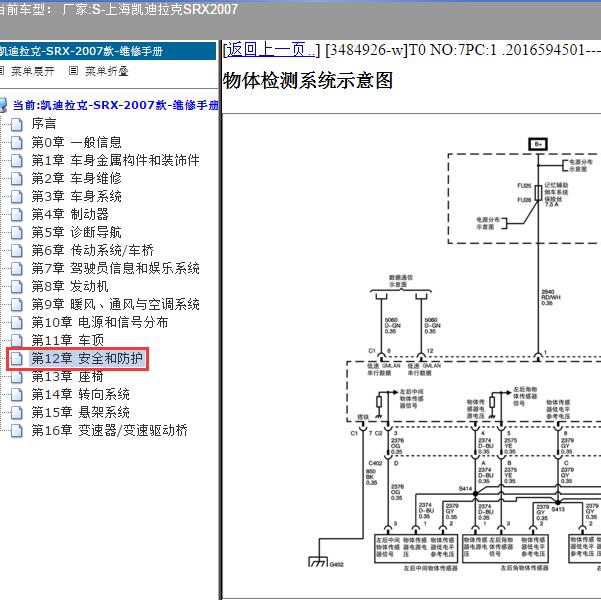The width and height of the screenshot is (601, 600).
Task: Open 第7章 驾驶员信息和娱乐系统
Action: pos(115,268)
